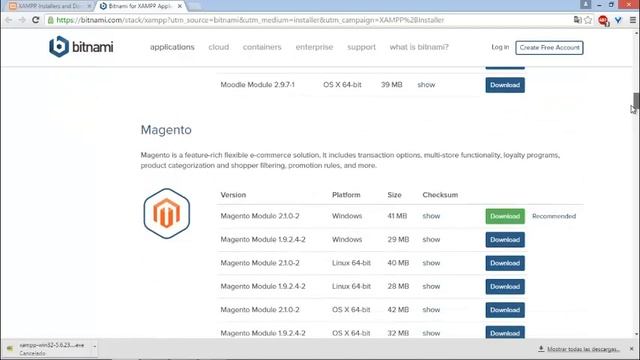The height and width of the screenshot is (360, 640).
Task: Click the Log in link
Action: [x=500, y=47]
